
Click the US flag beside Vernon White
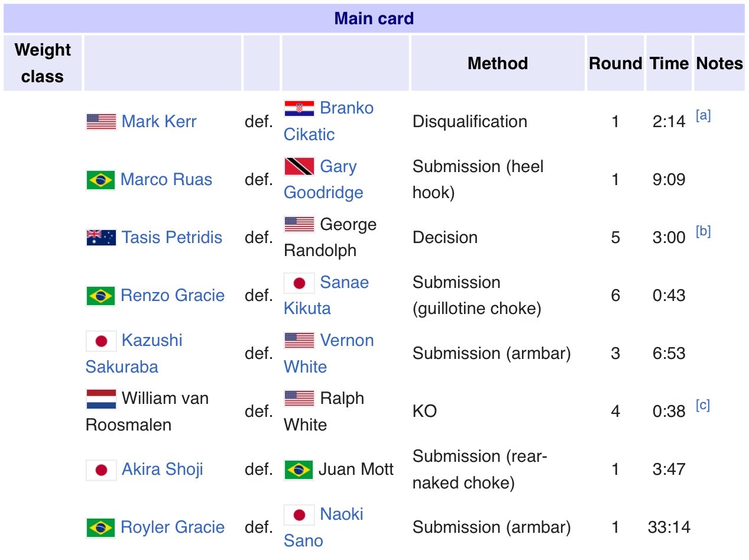(x=299, y=341)
